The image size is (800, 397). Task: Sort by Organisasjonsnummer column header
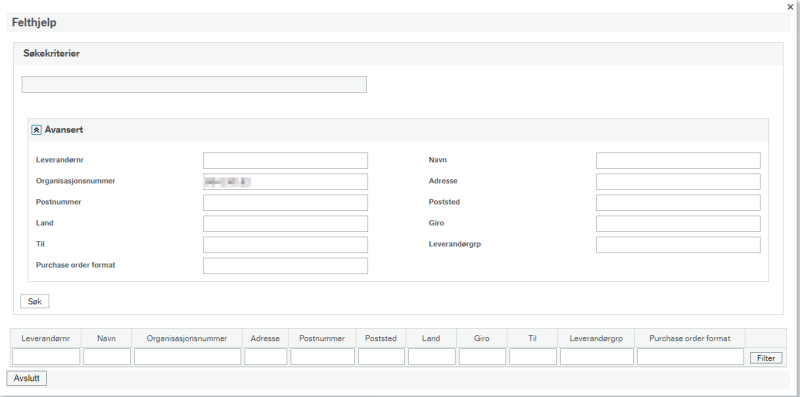point(187,338)
